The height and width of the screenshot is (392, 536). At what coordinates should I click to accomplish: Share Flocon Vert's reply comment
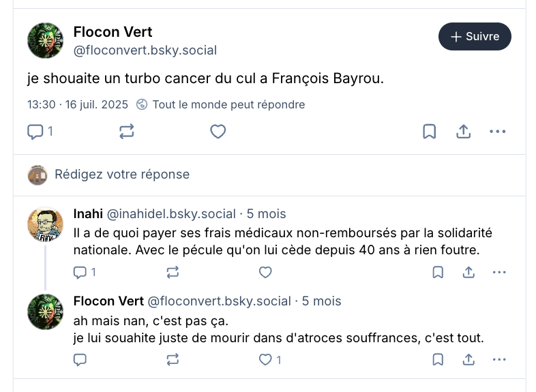tap(468, 359)
